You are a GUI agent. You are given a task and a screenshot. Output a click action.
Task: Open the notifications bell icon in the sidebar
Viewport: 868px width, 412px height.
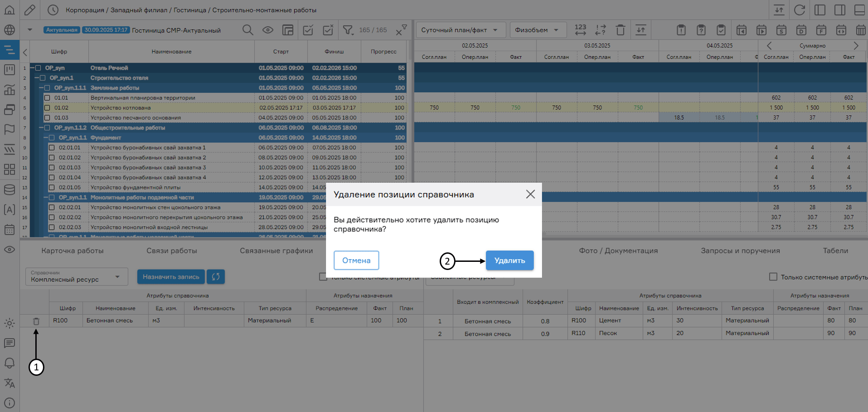pyautogui.click(x=10, y=363)
